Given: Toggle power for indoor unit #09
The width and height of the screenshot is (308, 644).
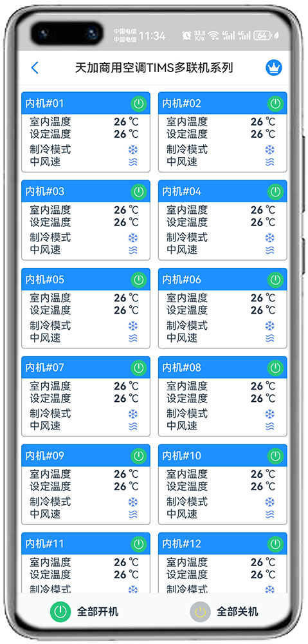Looking at the screenshot, I should click(139, 455).
